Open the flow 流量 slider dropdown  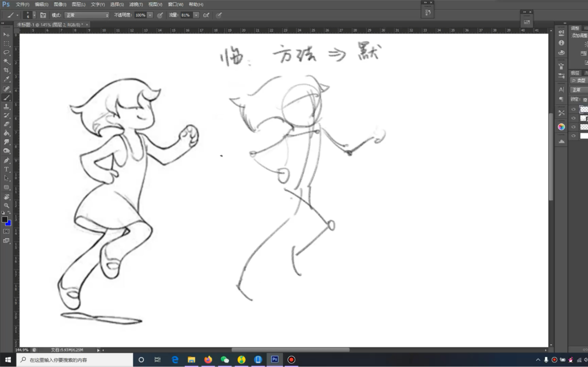pos(196,15)
